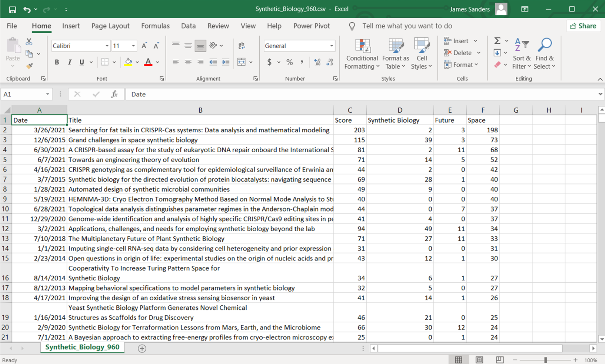The height and width of the screenshot is (364, 605).
Task: Add a new sheet with plus icon
Action: [x=142, y=348]
